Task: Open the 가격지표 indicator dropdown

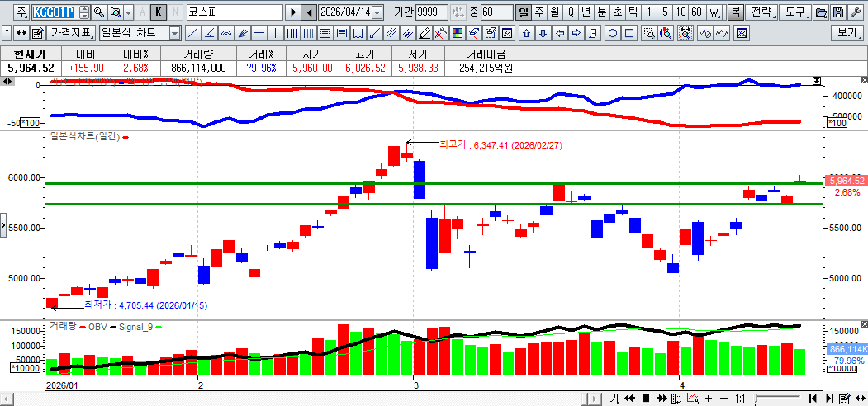Action: [x=72, y=33]
